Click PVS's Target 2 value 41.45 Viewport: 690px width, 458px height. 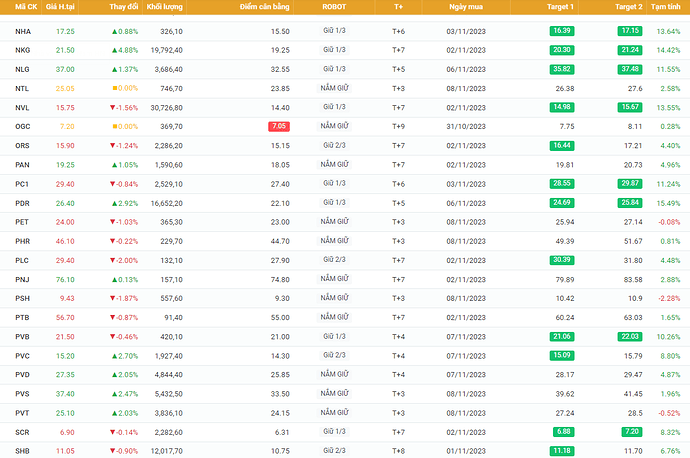point(633,394)
